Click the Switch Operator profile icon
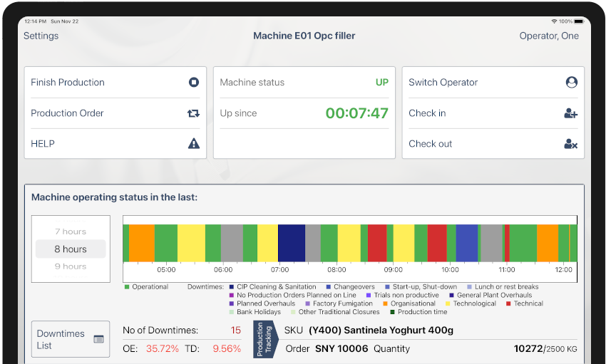The image size is (606, 364). [x=571, y=83]
